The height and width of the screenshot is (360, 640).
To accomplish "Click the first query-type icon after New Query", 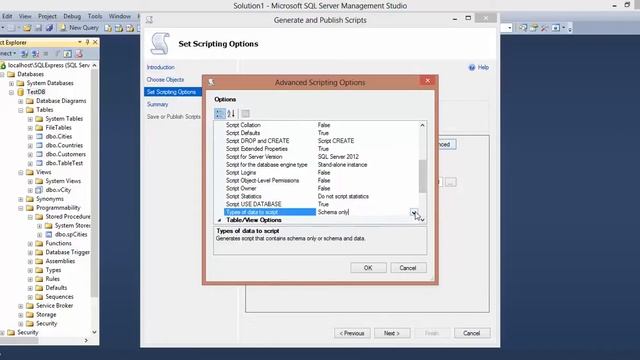I will click(108, 28).
